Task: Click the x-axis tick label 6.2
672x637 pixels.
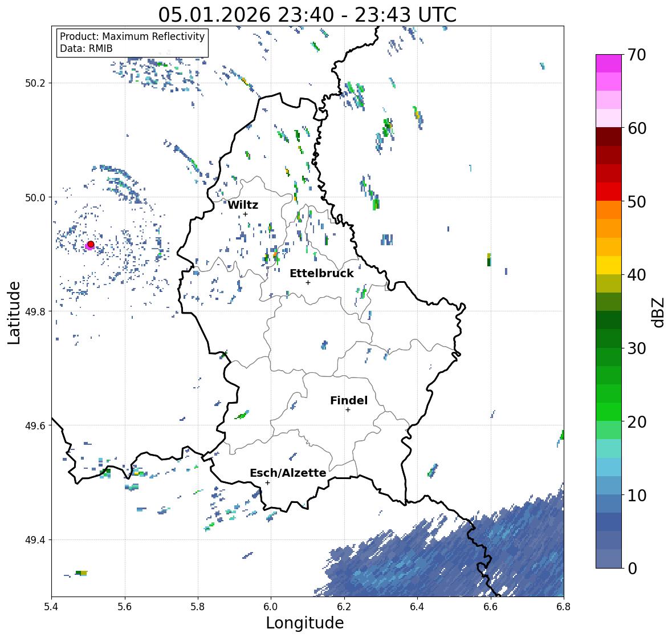Action: [x=344, y=607]
